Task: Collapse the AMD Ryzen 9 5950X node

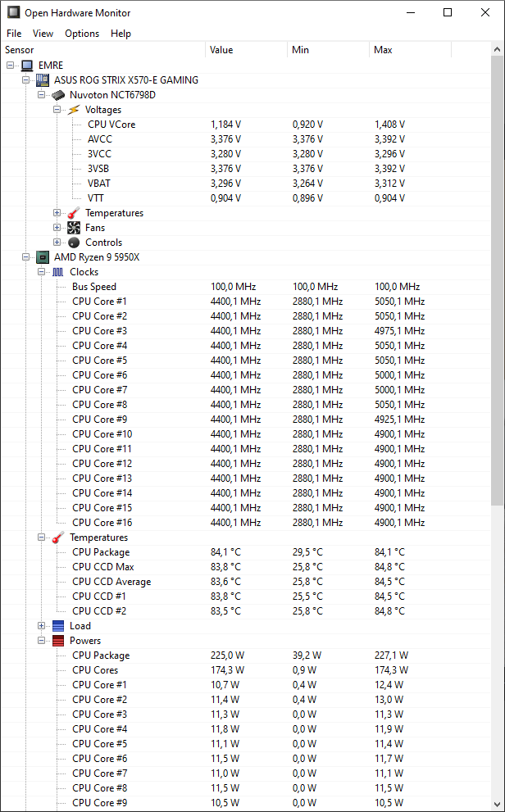Action: point(26,257)
